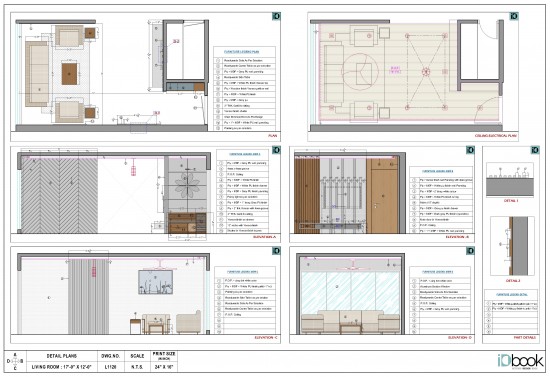Click the Elevation A title label
550x377 pixels.
(x=264, y=237)
